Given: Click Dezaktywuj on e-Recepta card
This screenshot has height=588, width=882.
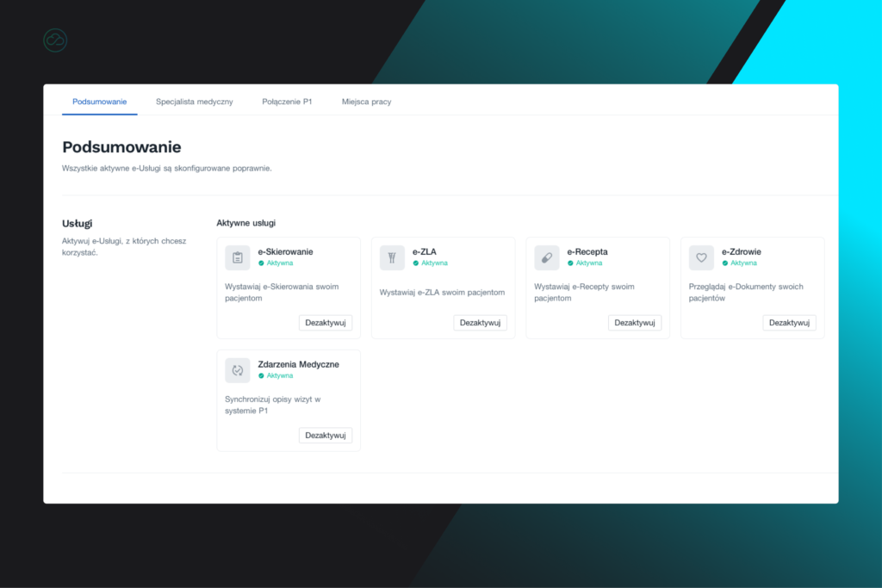Looking at the screenshot, I should coord(635,323).
